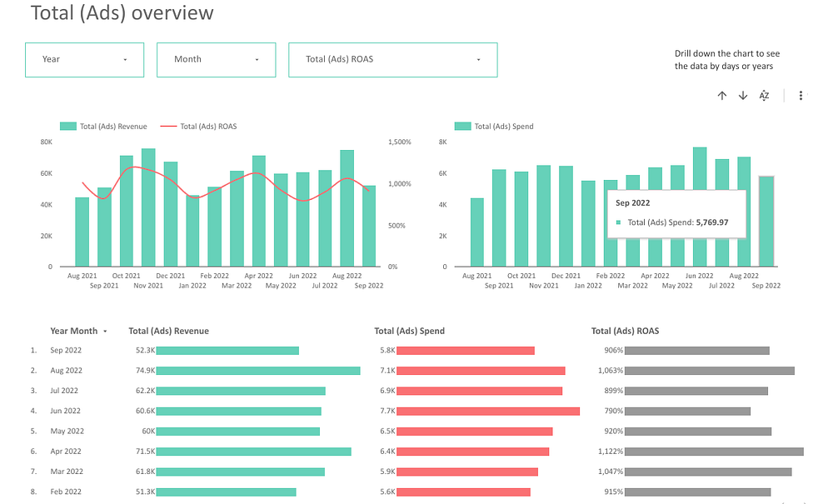The image size is (833, 504).
Task: Sort by Total (Ads) Spend column header
Action: point(409,331)
